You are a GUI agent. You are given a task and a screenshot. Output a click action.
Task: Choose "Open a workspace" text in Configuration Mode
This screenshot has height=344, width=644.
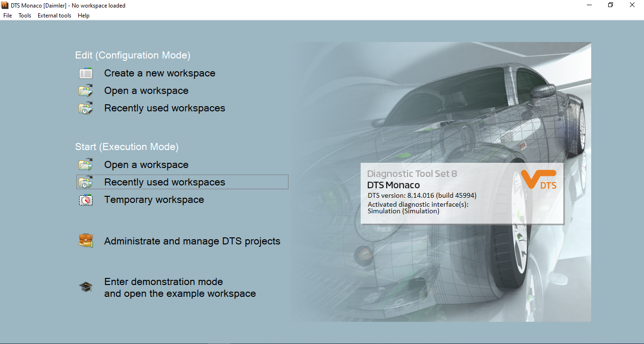146,91
